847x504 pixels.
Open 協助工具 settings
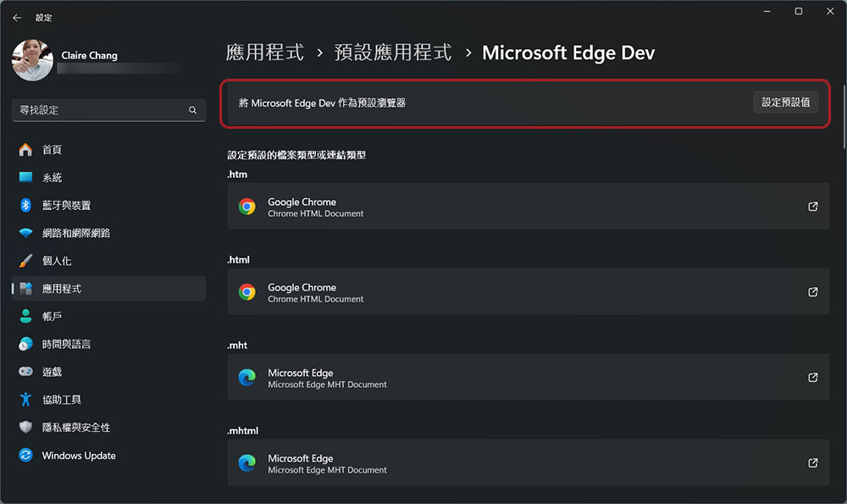click(x=108, y=400)
